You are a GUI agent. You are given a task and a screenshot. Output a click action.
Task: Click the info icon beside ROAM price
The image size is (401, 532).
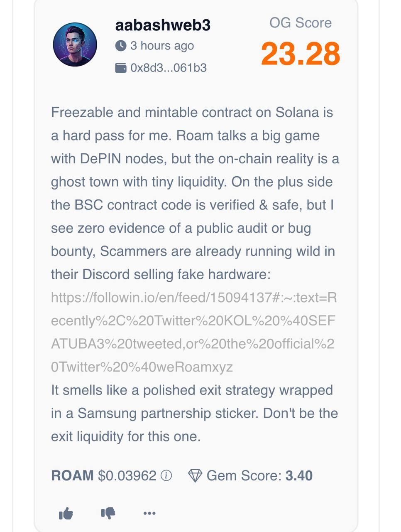[166, 475]
